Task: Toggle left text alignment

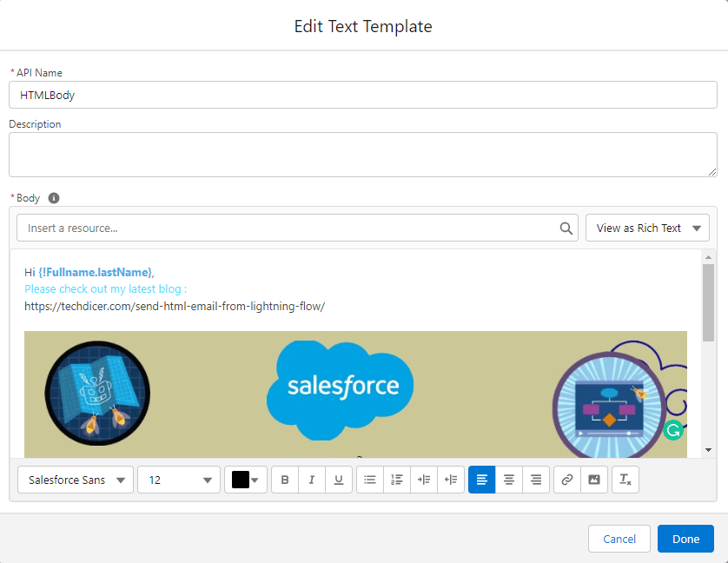Action: click(481, 479)
